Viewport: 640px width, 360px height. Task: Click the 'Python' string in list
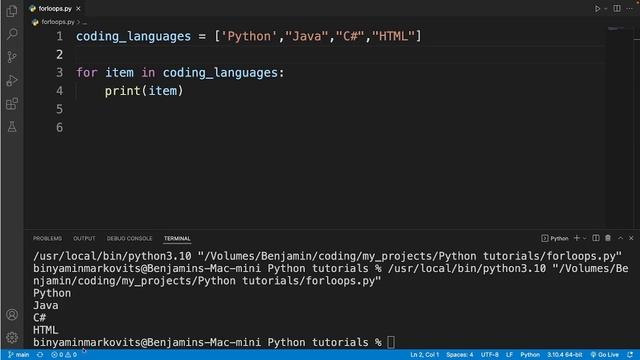249,36
